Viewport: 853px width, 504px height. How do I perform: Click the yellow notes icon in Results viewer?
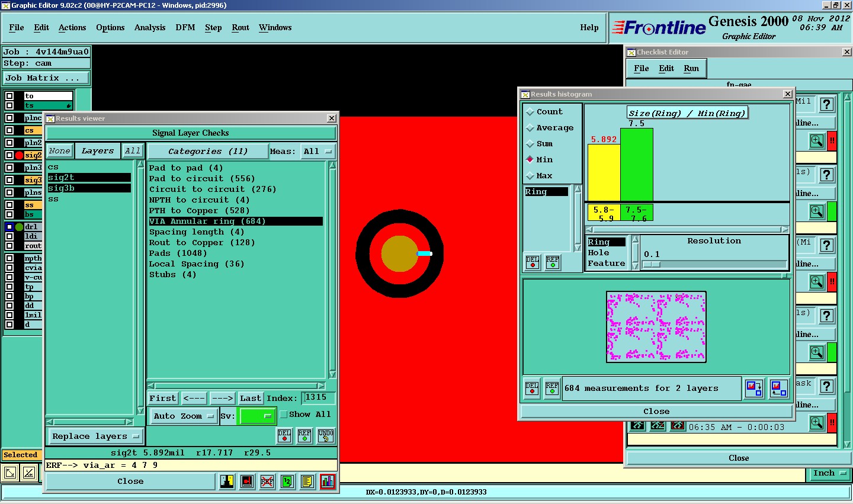[x=307, y=481]
